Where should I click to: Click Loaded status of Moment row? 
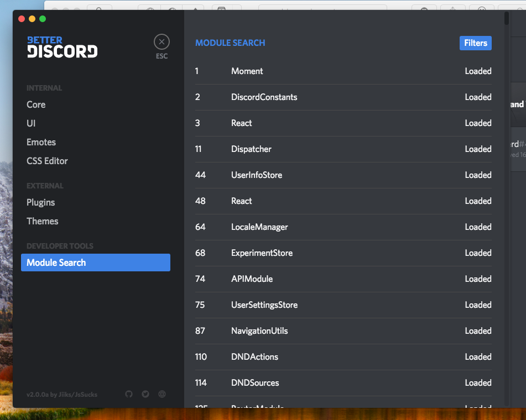(478, 71)
